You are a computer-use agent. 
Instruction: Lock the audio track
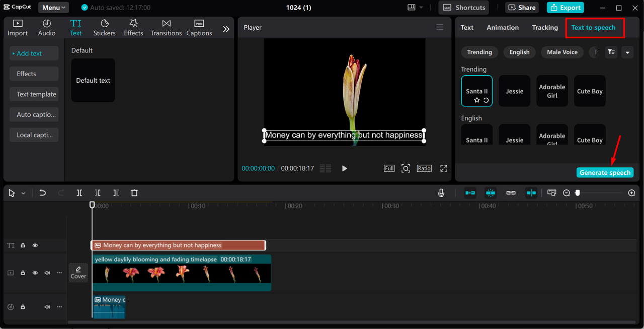click(23, 307)
